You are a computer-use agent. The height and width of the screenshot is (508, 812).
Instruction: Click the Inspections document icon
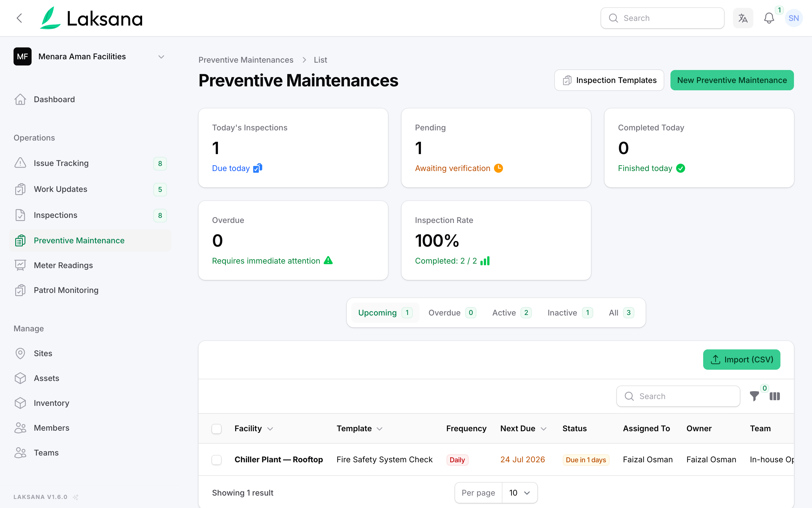coord(20,215)
